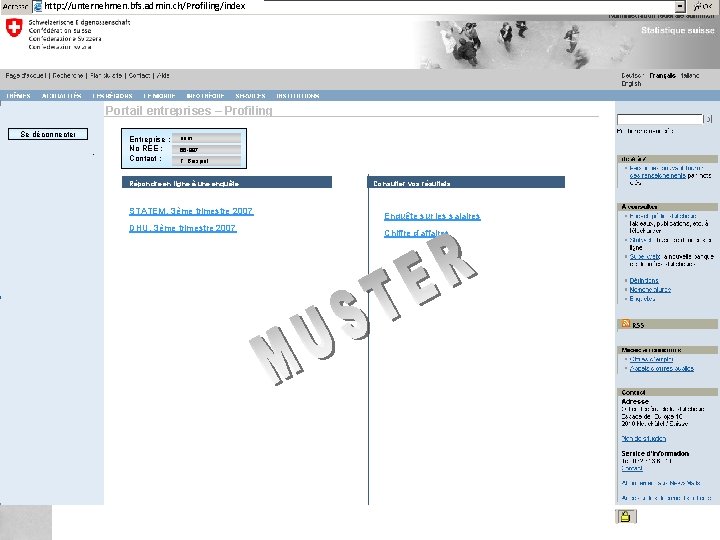720x540 pixels.
Task: Click the Schweizerische Eidgenossenschaft text
Action: [79, 22]
